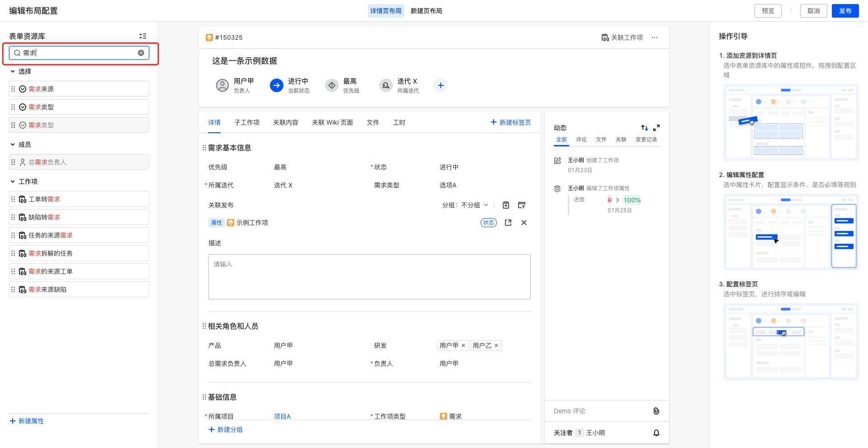Image resolution: width=868 pixels, height=448 pixels.
Task: Click the 添加资源到详情页 guide thumbnail
Action: click(791, 122)
